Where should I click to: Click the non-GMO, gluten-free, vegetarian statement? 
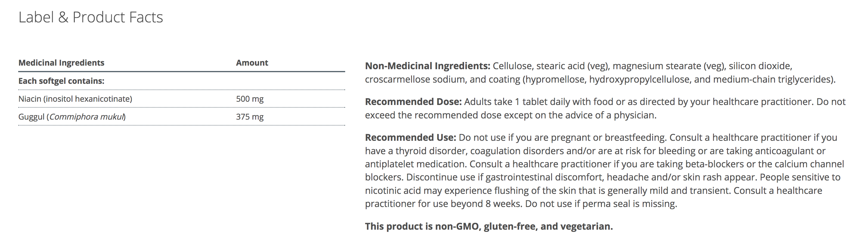(489, 226)
